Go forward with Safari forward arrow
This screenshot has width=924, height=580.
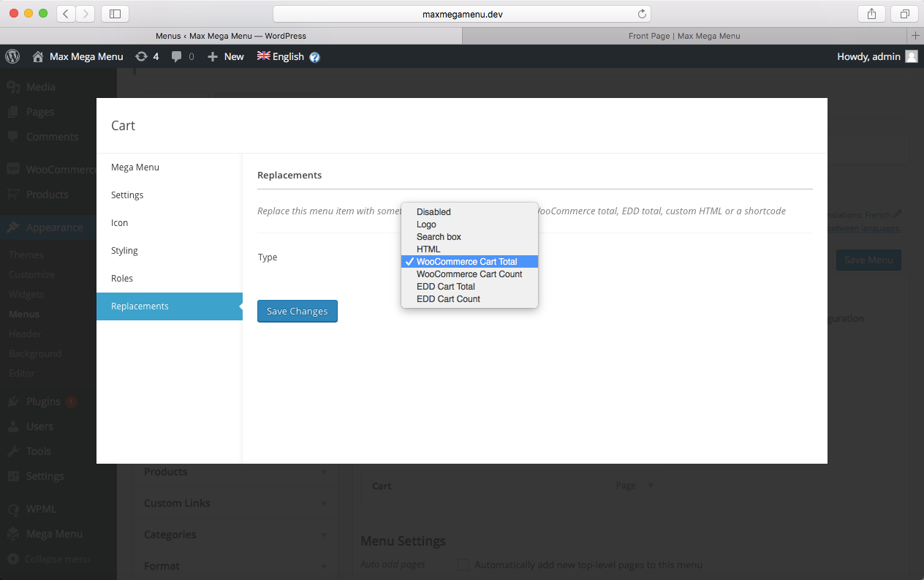pyautogui.click(x=85, y=14)
